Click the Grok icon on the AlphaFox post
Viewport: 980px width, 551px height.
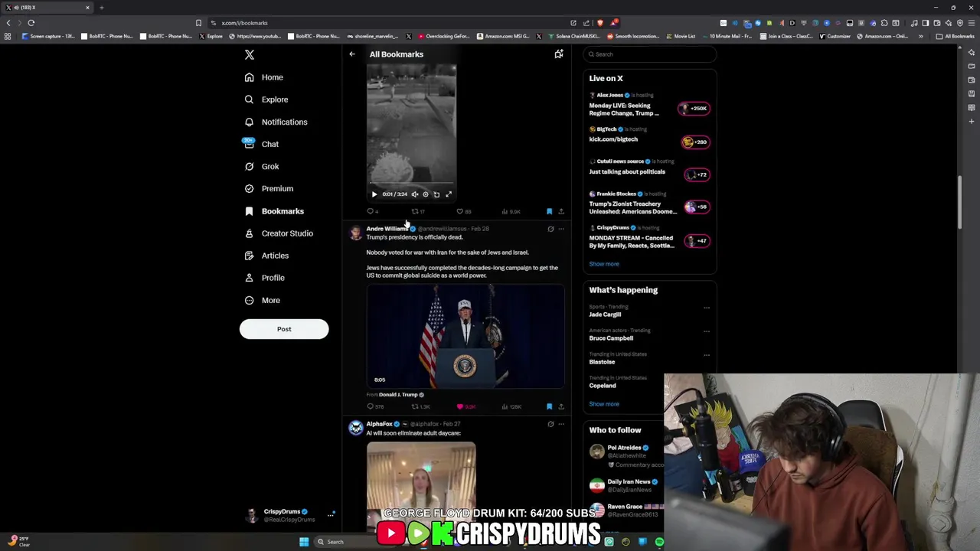click(550, 424)
